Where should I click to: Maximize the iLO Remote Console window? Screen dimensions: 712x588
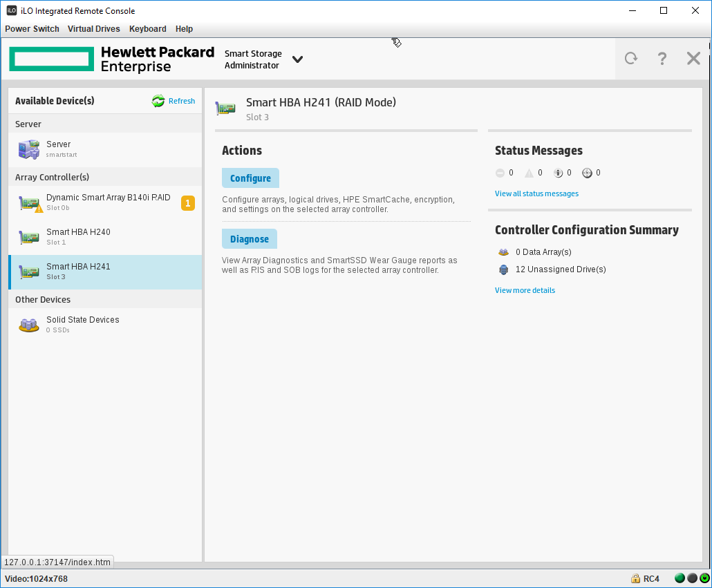tap(664, 10)
